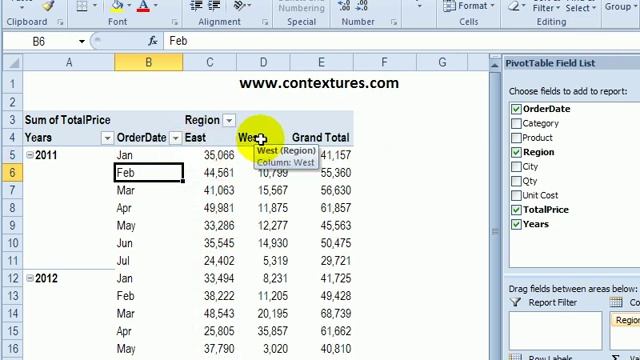Enable the Unit Cost field checkbox
The image size is (640, 360).
coord(516,195)
